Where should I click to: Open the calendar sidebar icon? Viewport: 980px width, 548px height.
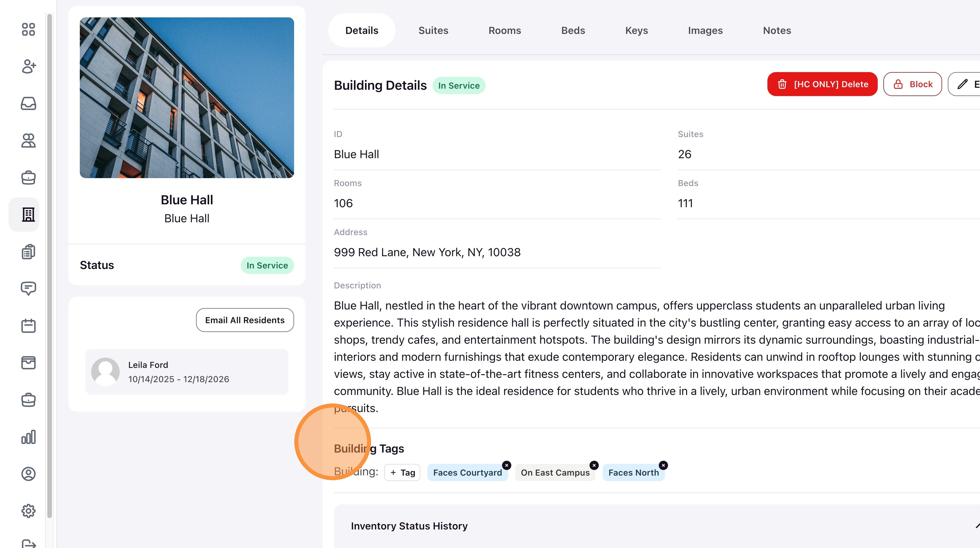[x=28, y=326]
